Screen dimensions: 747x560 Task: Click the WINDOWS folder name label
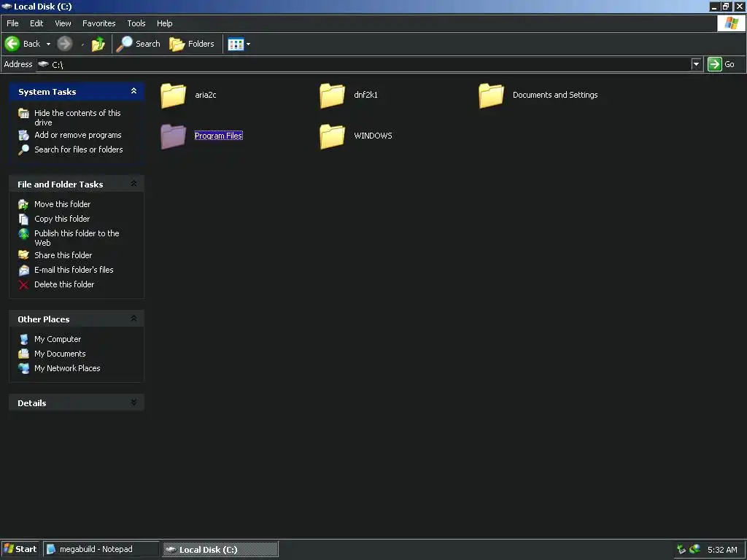pos(373,136)
